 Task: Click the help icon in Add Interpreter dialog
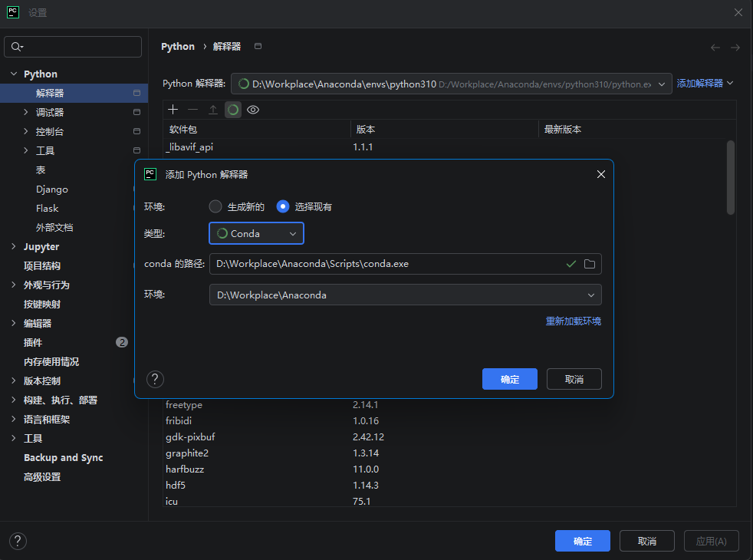coord(155,380)
